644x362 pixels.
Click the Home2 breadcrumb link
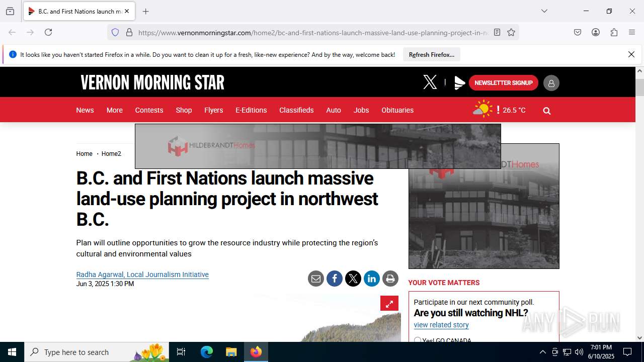(111, 154)
